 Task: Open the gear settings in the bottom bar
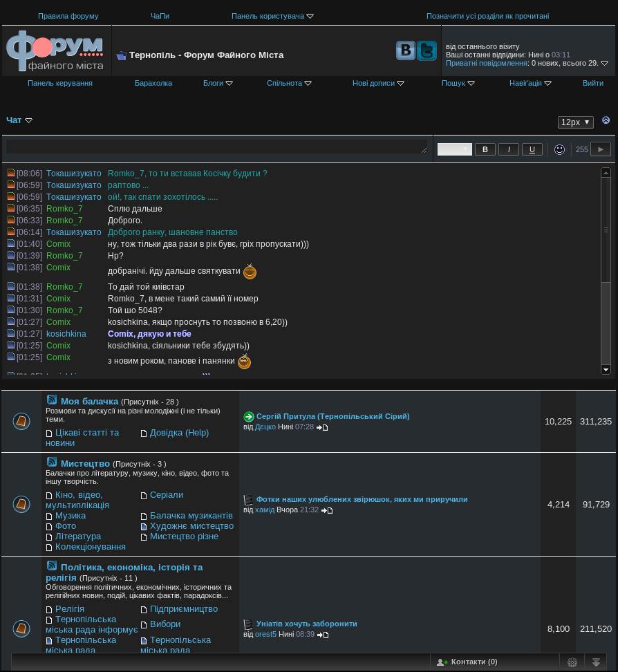point(572,662)
